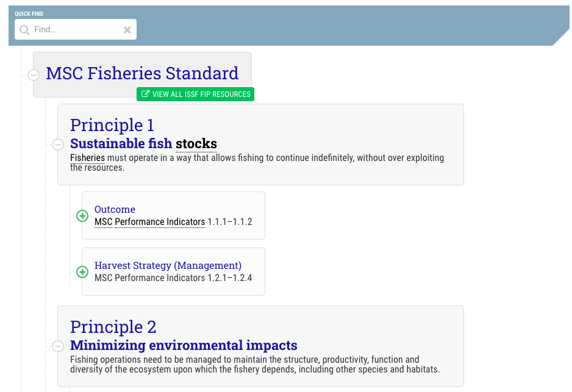Click the Minimizing environmental impacts heading
This screenshot has width=572, height=392.
click(x=184, y=345)
